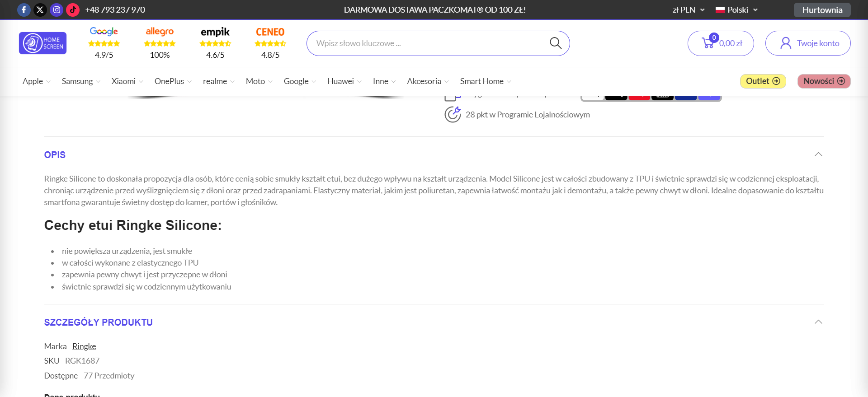Click the Cechy etui Ringke Silicone heading
868x397 pixels.
pos(133,225)
